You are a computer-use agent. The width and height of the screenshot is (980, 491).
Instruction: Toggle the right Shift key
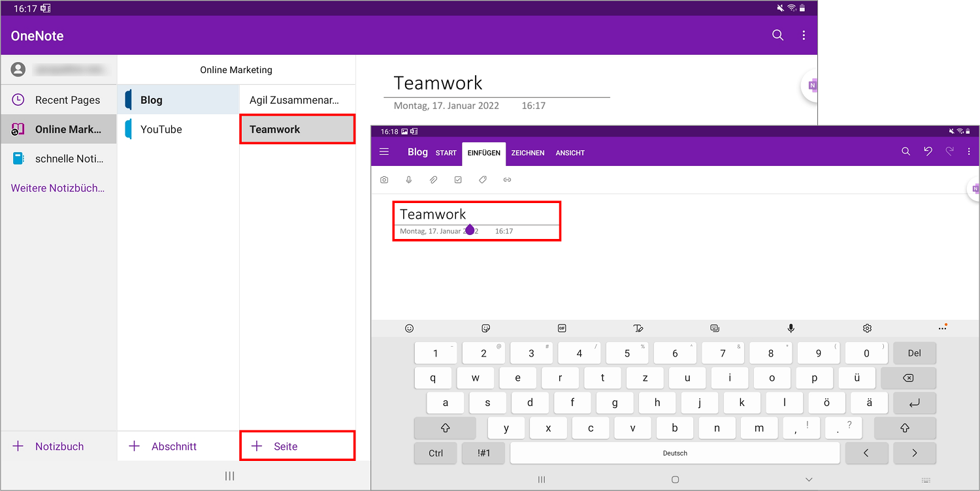click(x=905, y=428)
